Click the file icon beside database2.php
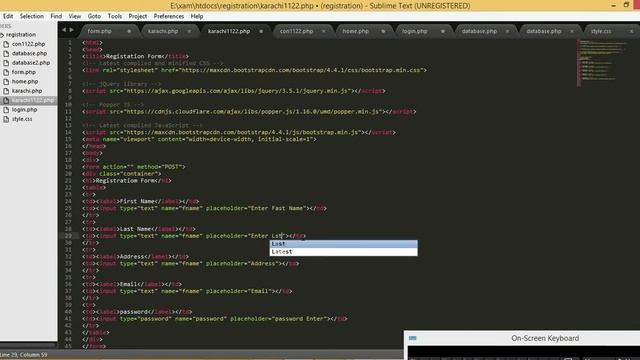Image resolution: width=640 pixels, height=360 pixels. (6, 63)
